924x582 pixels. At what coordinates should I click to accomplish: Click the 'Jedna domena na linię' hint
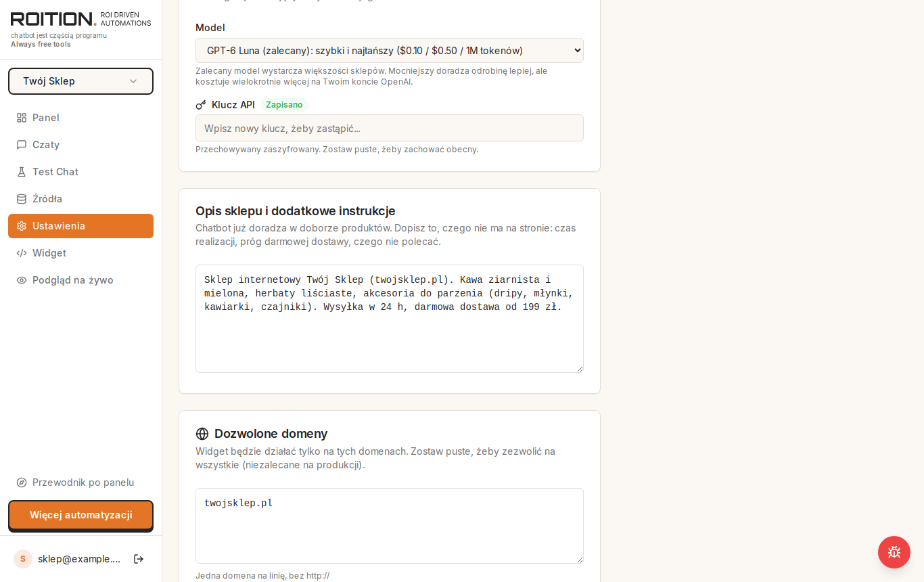coord(262,576)
